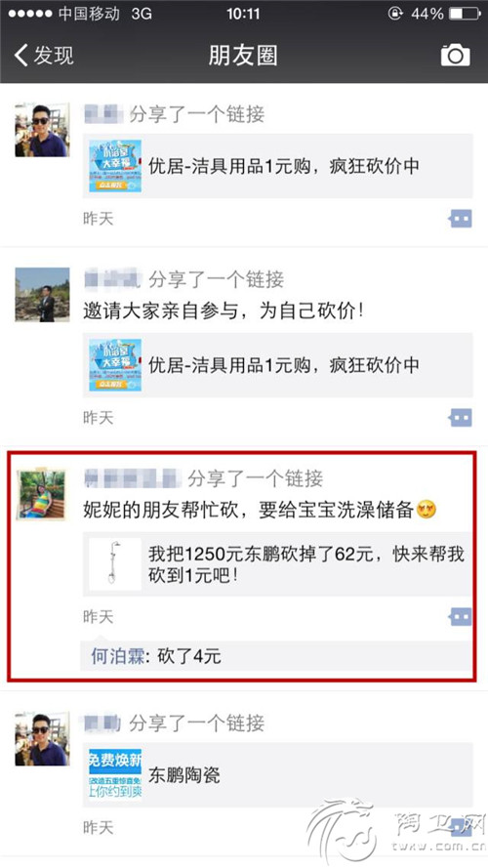Tap the sunglasses avatar on the 东鹏陶瓷 post

pyautogui.click(x=42, y=739)
